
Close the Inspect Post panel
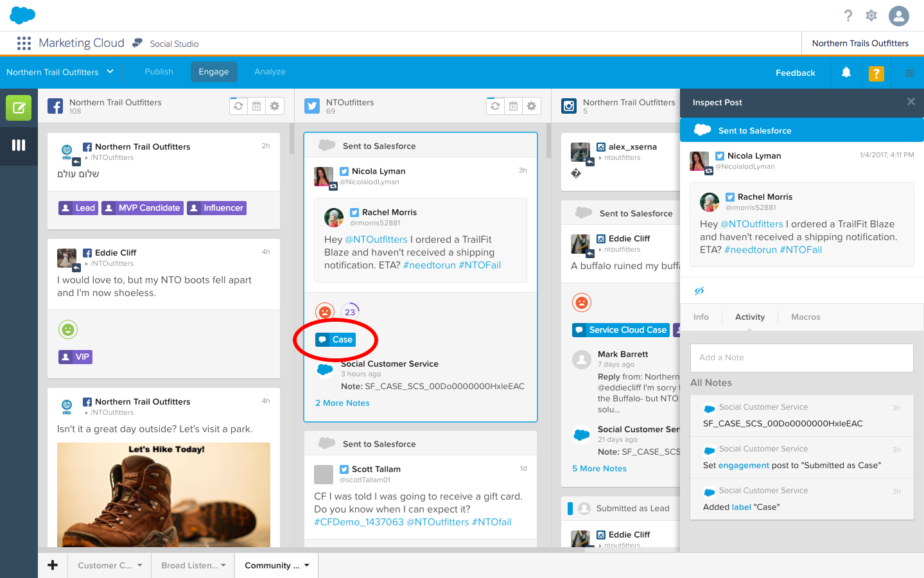[x=911, y=101]
